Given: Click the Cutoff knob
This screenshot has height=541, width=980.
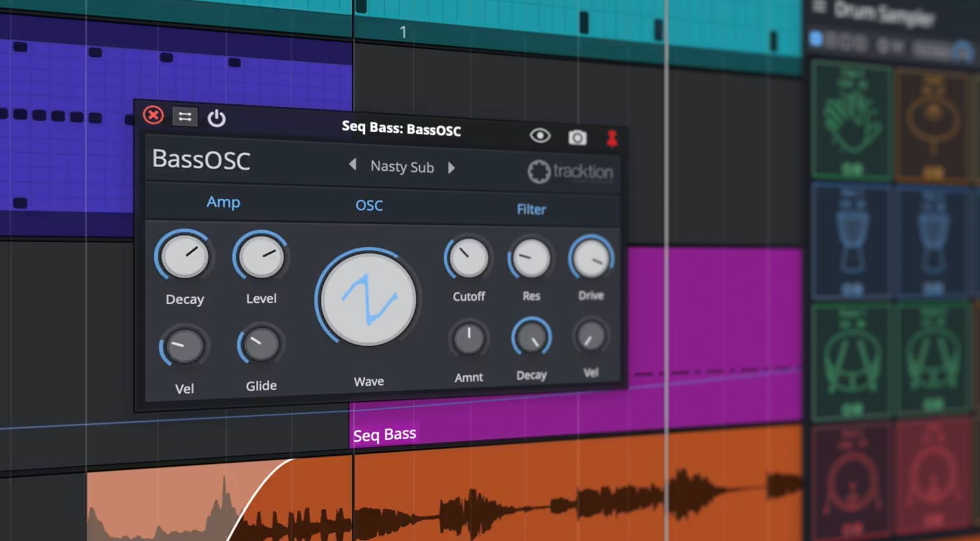Looking at the screenshot, I should [x=468, y=259].
